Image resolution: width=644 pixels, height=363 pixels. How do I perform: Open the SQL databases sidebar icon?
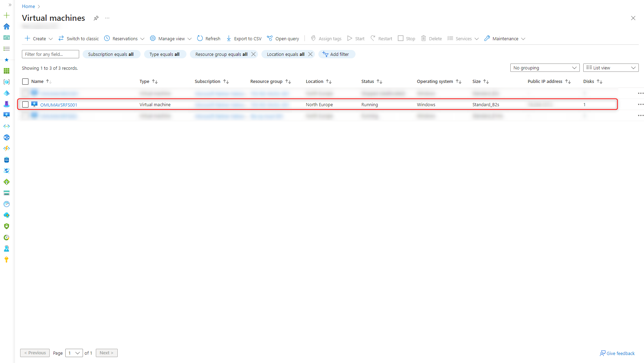(7, 160)
